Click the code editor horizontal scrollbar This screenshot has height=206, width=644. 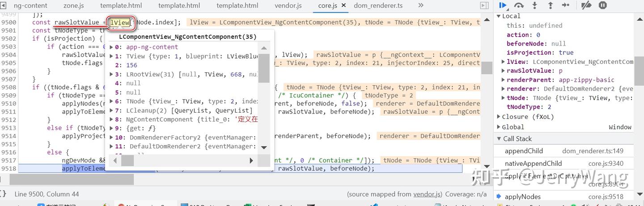72,179
